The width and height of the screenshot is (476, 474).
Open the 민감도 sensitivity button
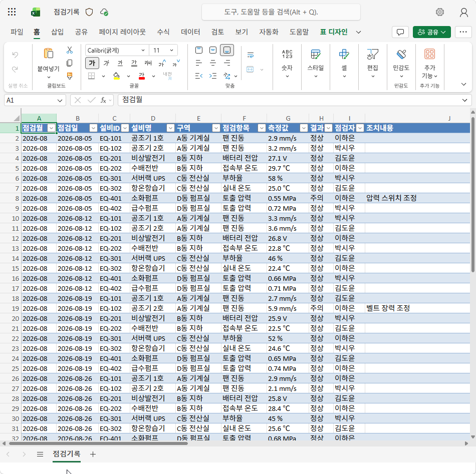point(401,64)
